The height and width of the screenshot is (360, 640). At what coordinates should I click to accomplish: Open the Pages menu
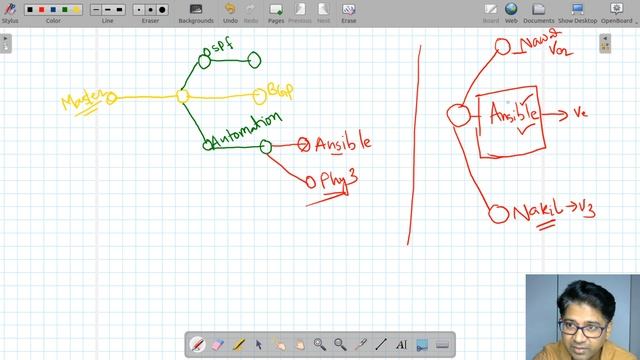[x=276, y=13]
